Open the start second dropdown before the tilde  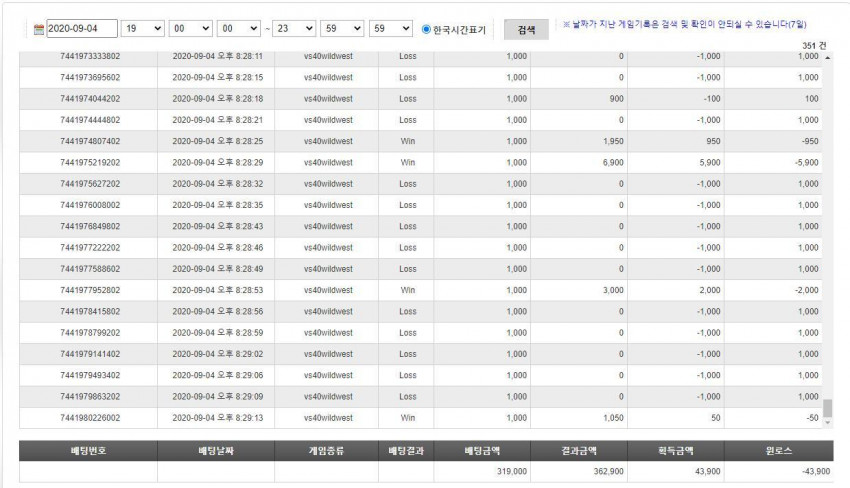(239, 29)
